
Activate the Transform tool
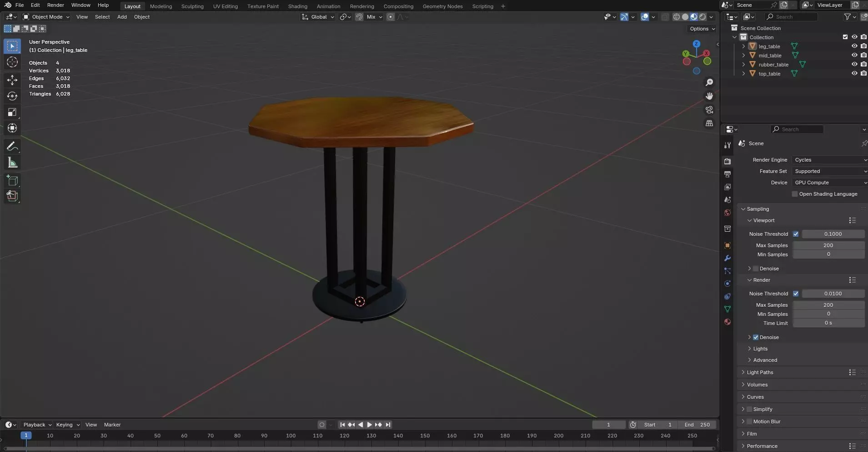pyautogui.click(x=12, y=128)
